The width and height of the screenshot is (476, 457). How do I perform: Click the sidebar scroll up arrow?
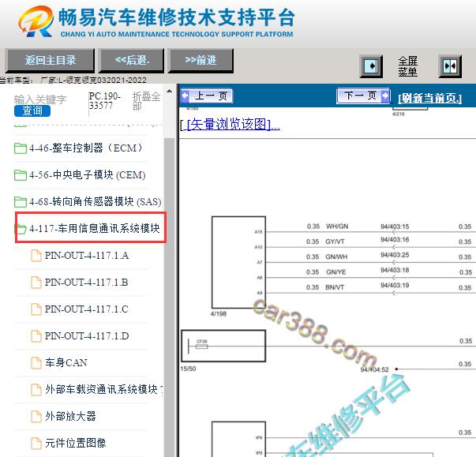pyautogui.click(x=170, y=91)
